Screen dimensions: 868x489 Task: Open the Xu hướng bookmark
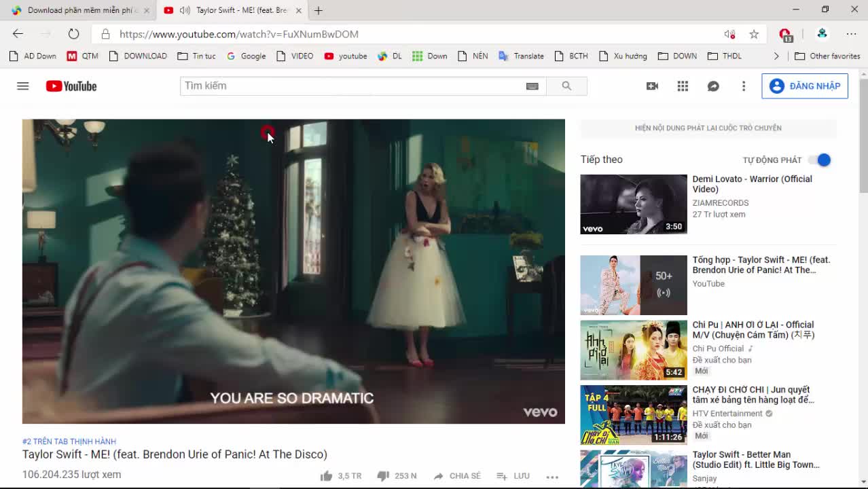(623, 56)
